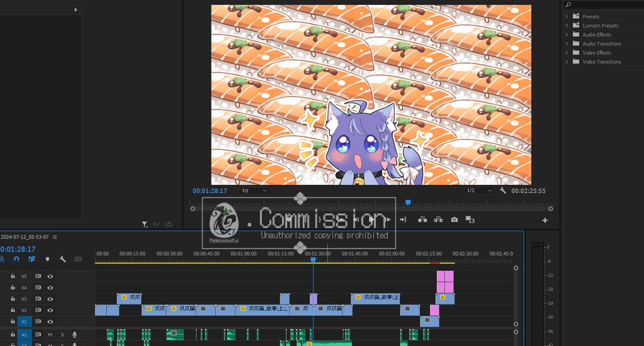Open the Button Editor plus icon

[x=545, y=220]
